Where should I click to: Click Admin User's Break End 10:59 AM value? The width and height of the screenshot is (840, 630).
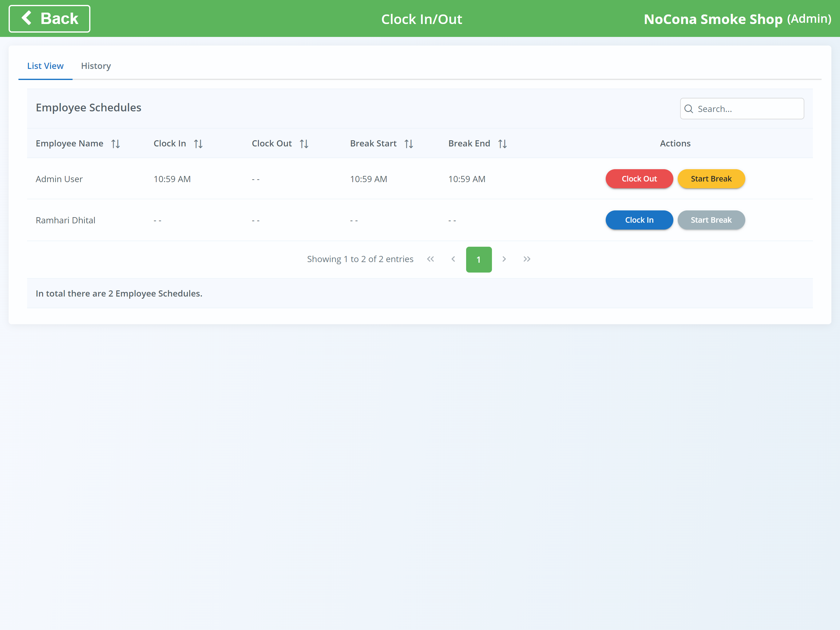coord(467,179)
